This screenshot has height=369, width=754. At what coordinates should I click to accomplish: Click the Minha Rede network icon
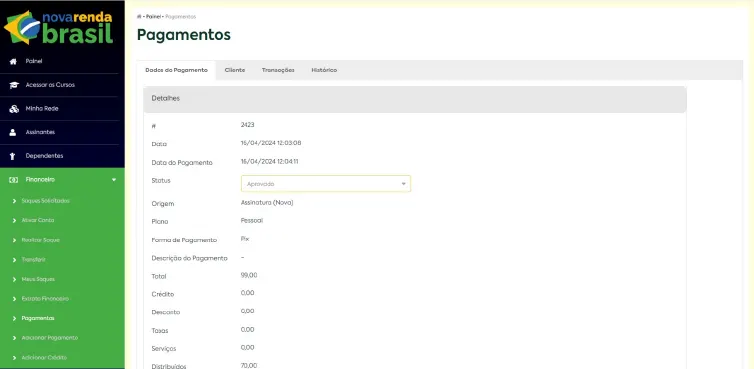13,109
